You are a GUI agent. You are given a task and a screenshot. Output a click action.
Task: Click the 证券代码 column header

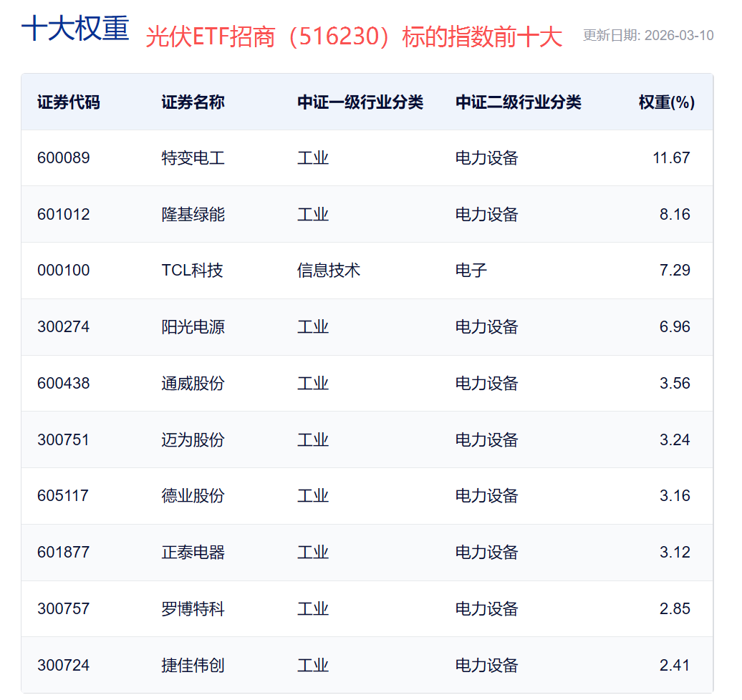69,102
